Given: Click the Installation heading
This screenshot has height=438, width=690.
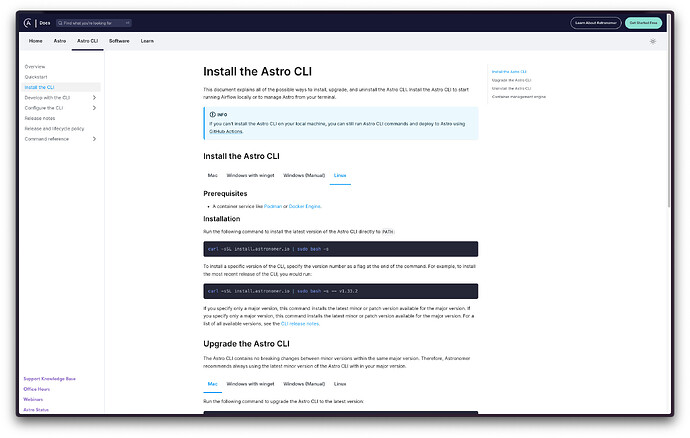Looking at the screenshot, I should coord(222,219).
